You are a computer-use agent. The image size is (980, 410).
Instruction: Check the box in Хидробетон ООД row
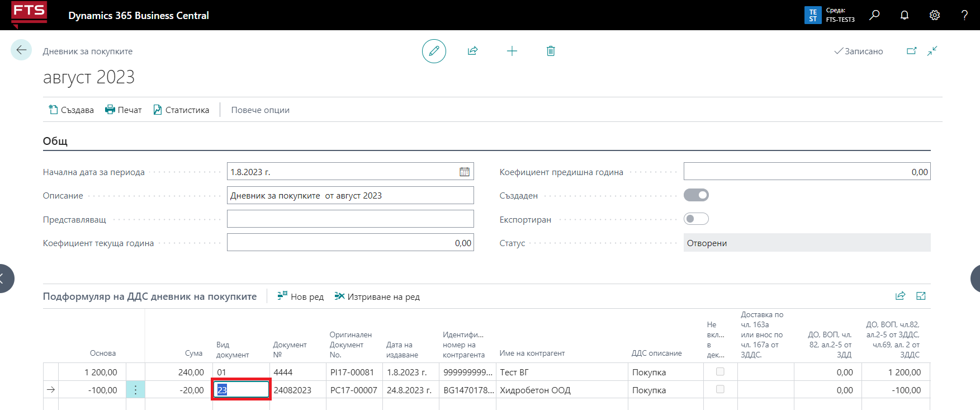(x=720, y=389)
